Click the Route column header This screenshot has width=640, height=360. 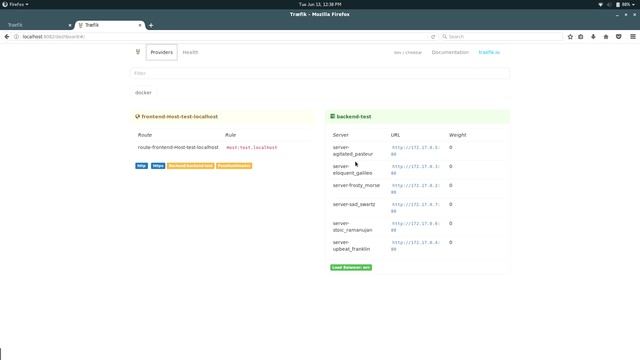145,135
